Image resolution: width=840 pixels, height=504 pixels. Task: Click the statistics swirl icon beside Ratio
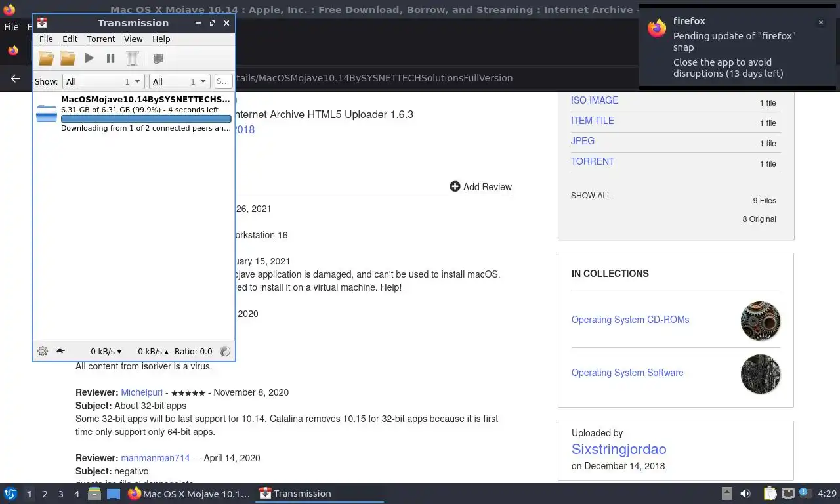tap(225, 351)
